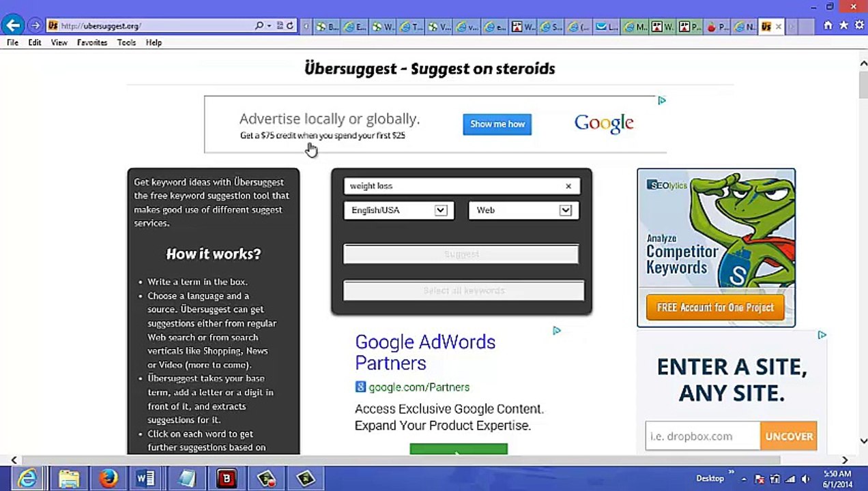
Task: Open the File menu
Action: pos(12,42)
